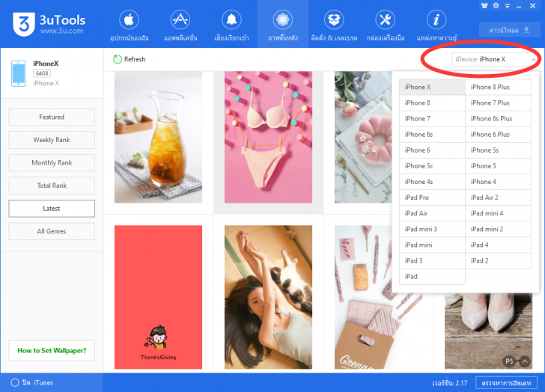Viewport: 545px width, 392px height.
Task: Choose iPhone 8 from device list
Action: coord(432,102)
